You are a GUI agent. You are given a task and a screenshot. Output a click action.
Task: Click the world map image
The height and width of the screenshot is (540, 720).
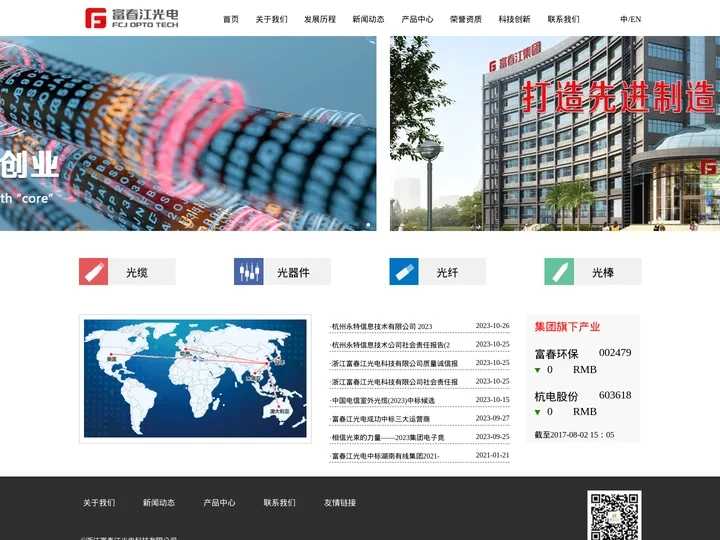point(195,378)
